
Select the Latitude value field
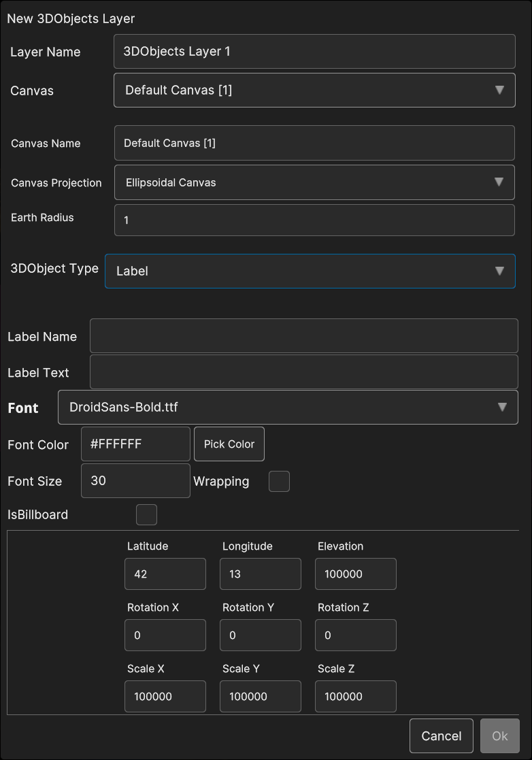click(x=165, y=574)
